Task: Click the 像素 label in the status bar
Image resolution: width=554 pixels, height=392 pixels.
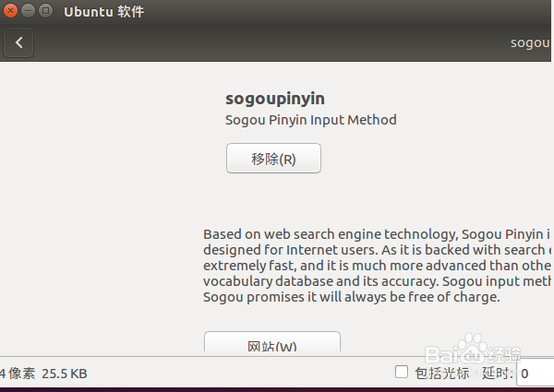Action: coord(21,374)
